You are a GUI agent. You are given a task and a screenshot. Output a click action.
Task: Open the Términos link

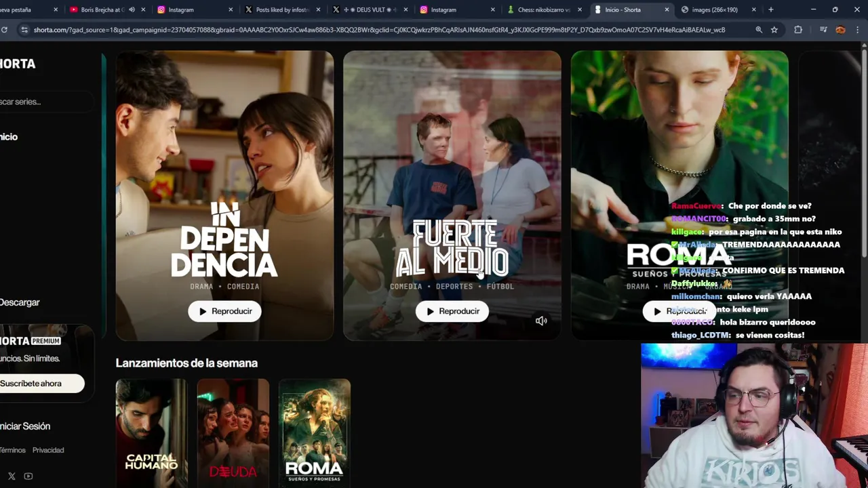[x=13, y=450]
